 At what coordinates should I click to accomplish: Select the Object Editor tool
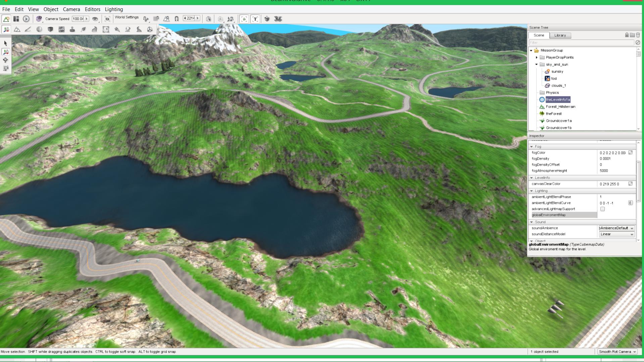coord(6,30)
